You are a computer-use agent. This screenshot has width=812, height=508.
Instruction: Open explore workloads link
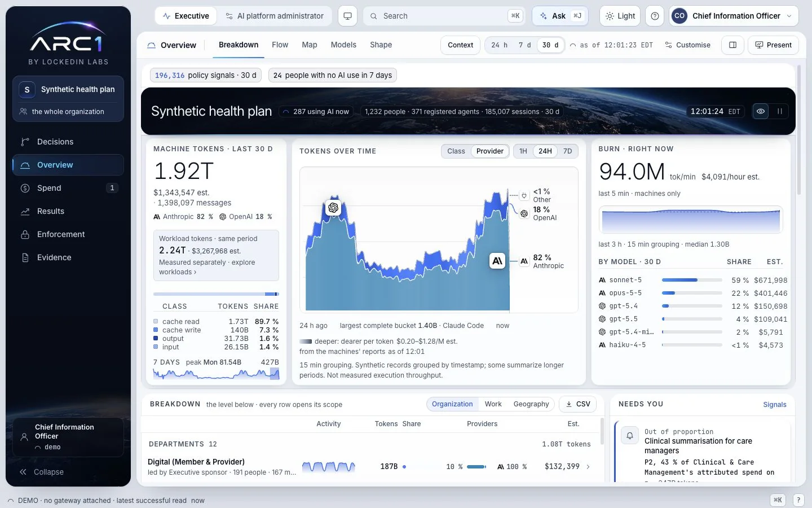207,267
